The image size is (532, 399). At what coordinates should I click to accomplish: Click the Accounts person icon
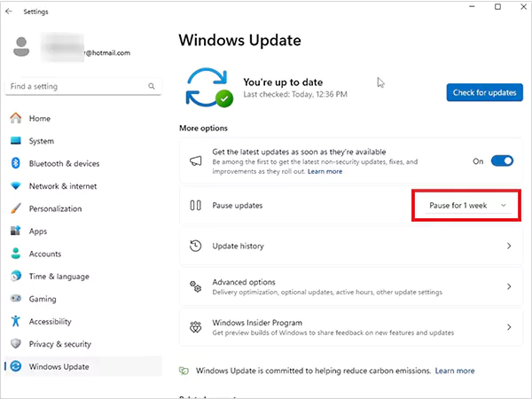pos(16,254)
